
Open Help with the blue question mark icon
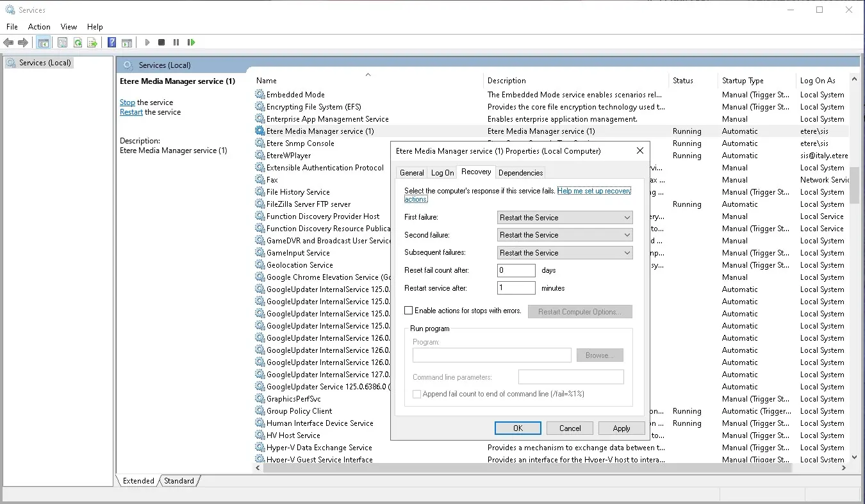pos(112,42)
